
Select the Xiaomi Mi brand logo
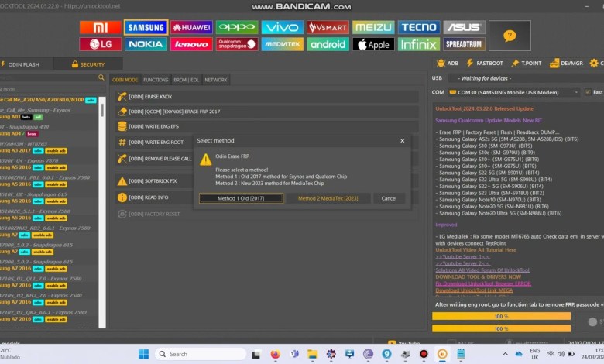tap(100, 27)
